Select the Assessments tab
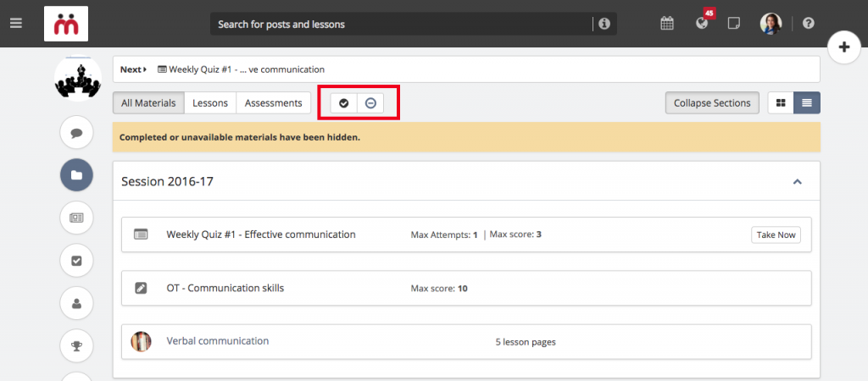The width and height of the screenshot is (868, 381). pos(274,102)
